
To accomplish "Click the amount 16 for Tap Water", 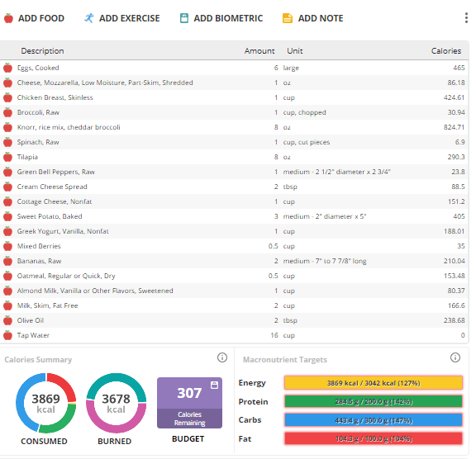I will click(x=274, y=335).
